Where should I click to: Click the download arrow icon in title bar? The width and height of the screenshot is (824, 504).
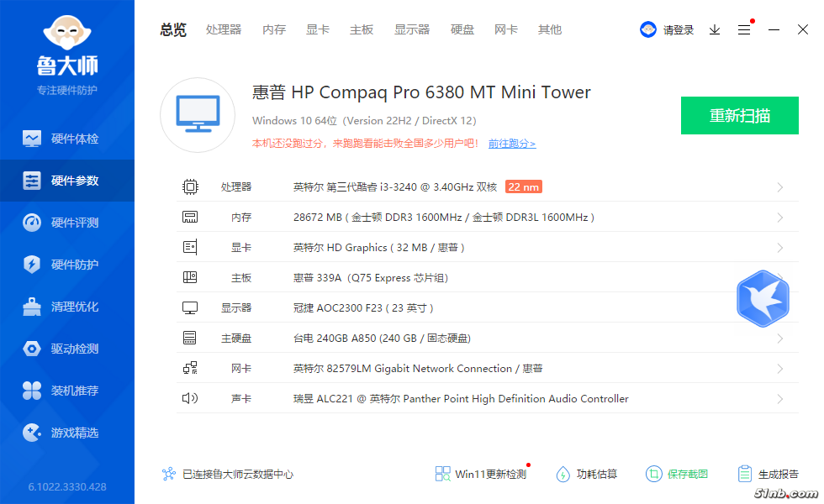coord(715,29)
